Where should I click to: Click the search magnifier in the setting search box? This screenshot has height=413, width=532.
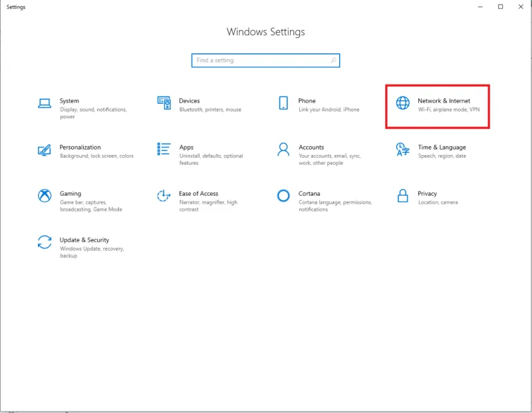[x=332, y=60]
